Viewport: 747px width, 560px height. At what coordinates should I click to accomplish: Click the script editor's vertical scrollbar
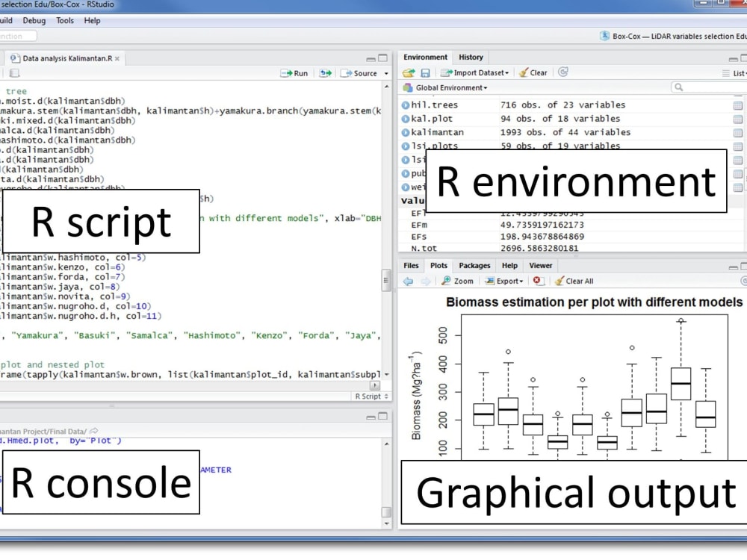point(385,281)
